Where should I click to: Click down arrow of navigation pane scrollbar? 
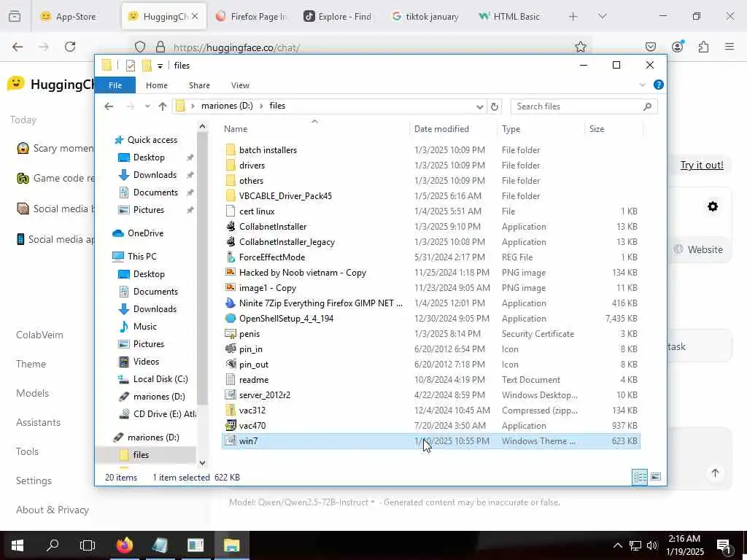pos(203,463)
